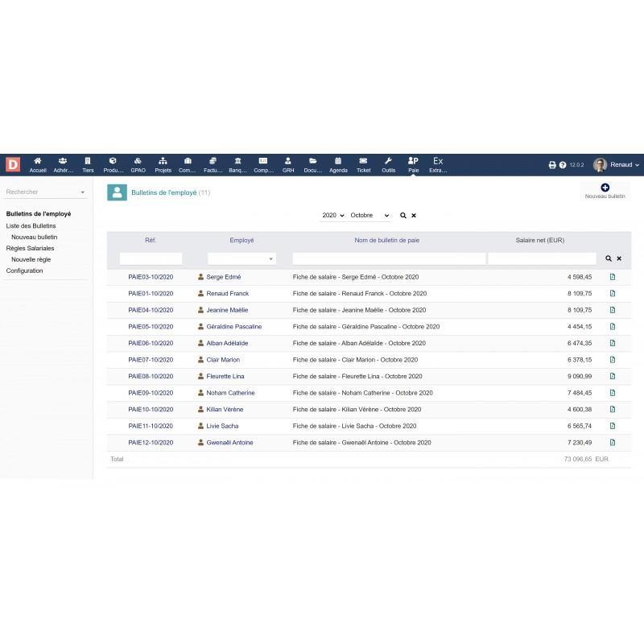The image size is (644, 644).
Task: Click the Nouveau bulletin button
Action: pyautogui.click(x=605, y=192)
